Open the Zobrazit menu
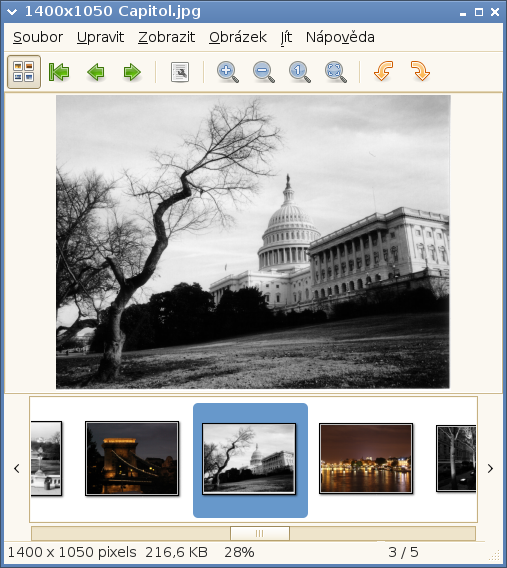507x568 pixels. click(167, 37)
